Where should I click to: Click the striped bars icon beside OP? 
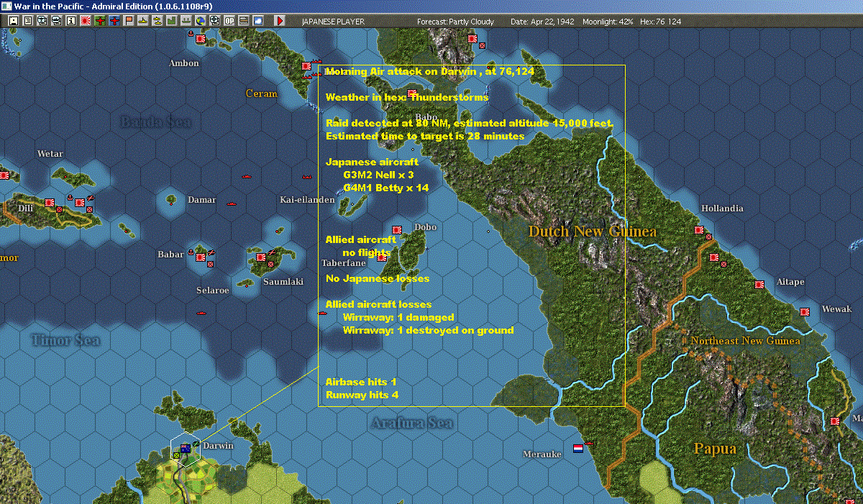pos(244,22)
